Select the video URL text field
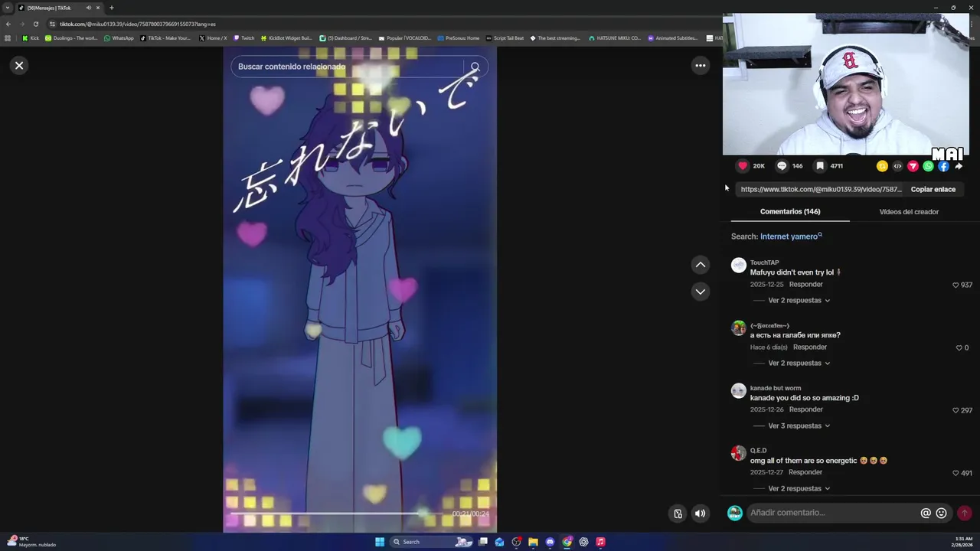Image resolution: width=980 pixels, height=551 pixels. [821, 189]
